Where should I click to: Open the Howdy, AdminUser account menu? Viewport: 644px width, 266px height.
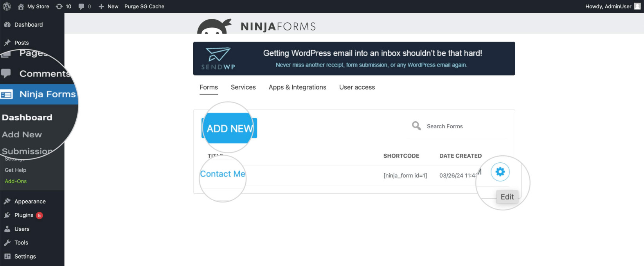613,6
